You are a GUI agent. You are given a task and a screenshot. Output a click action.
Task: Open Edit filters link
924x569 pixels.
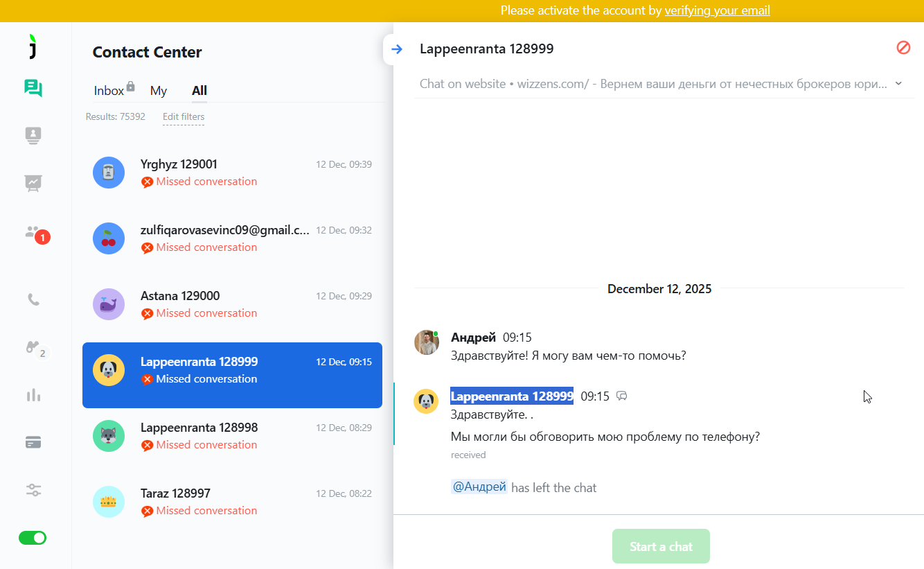(184, 117)
